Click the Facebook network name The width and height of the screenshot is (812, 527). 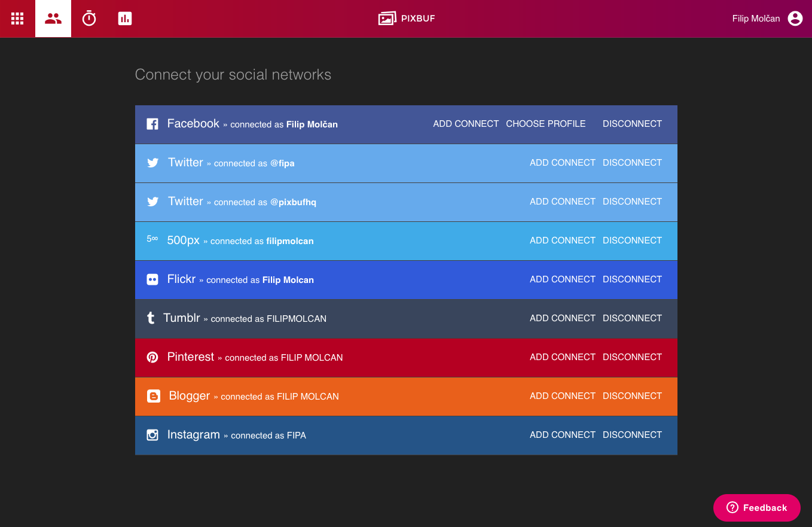click(193, 123)
